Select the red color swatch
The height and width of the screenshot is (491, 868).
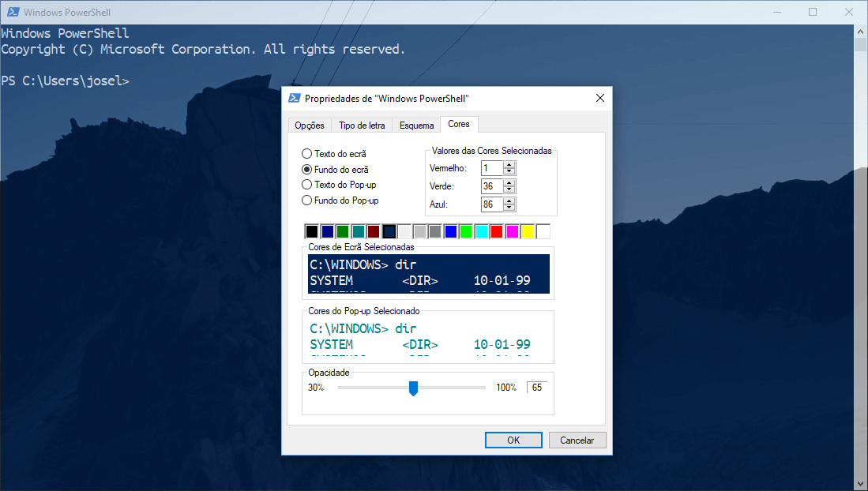tap(497, 231)
